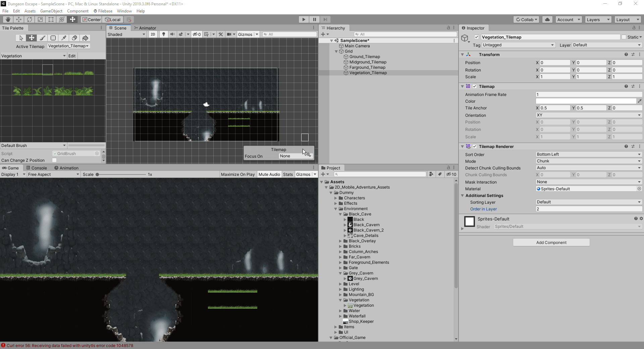Open Transform component preset selector
Image resolution: width=644 pixels, height=349 pixels.
click(x=633, y=54)
